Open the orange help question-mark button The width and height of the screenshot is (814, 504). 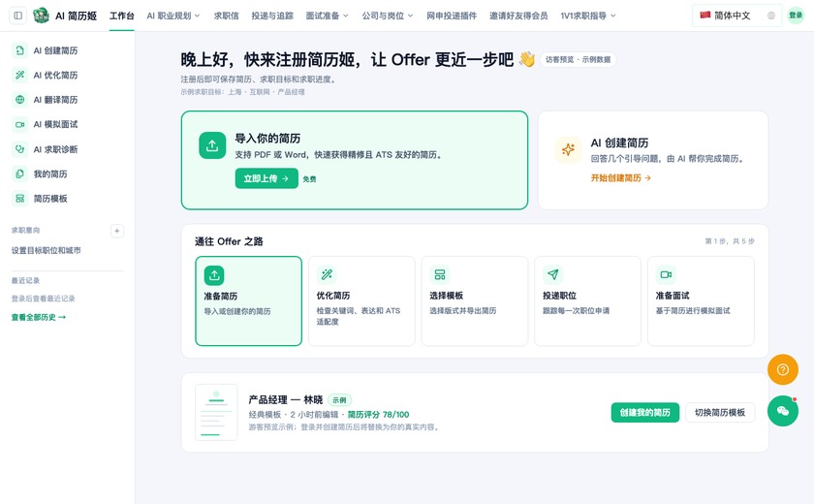coord(783,369)
